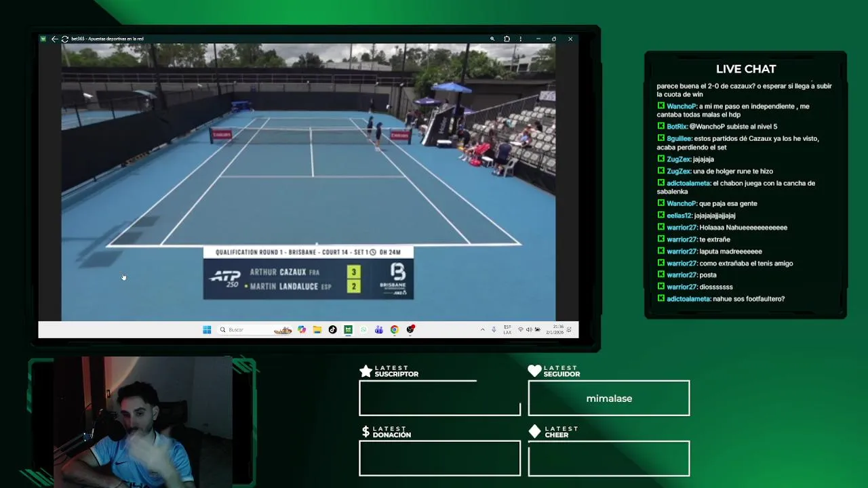Click eelias12 username in chat
This screenshot has height=488, width=868.
pos(679,216)
